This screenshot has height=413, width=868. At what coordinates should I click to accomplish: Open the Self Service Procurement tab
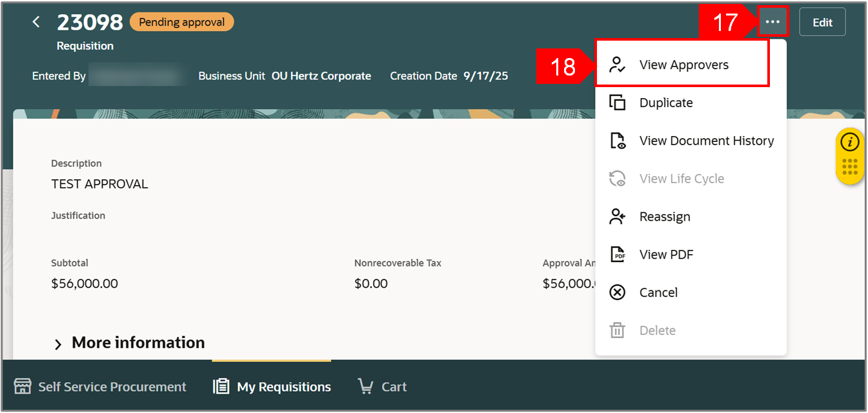[112, 387]
